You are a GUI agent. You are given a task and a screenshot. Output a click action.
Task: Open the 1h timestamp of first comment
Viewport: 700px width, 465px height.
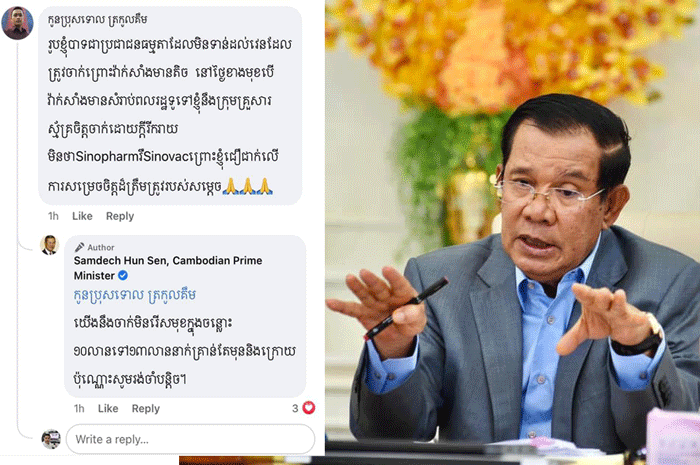pyautogui.click(x=53, y=216)
